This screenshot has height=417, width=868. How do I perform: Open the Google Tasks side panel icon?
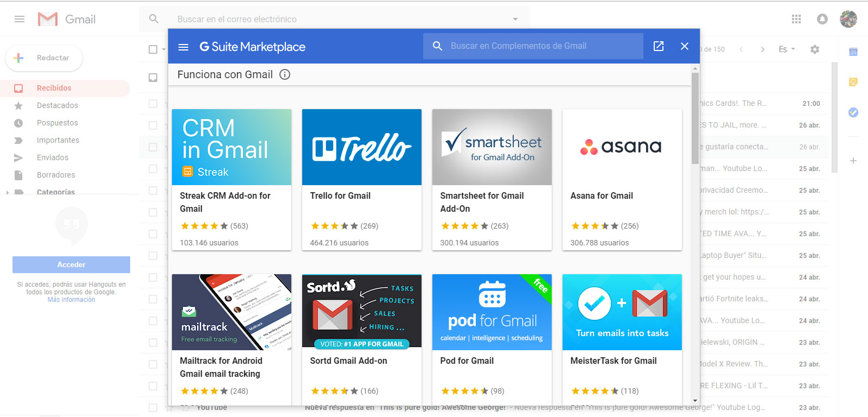click(853, 112)
